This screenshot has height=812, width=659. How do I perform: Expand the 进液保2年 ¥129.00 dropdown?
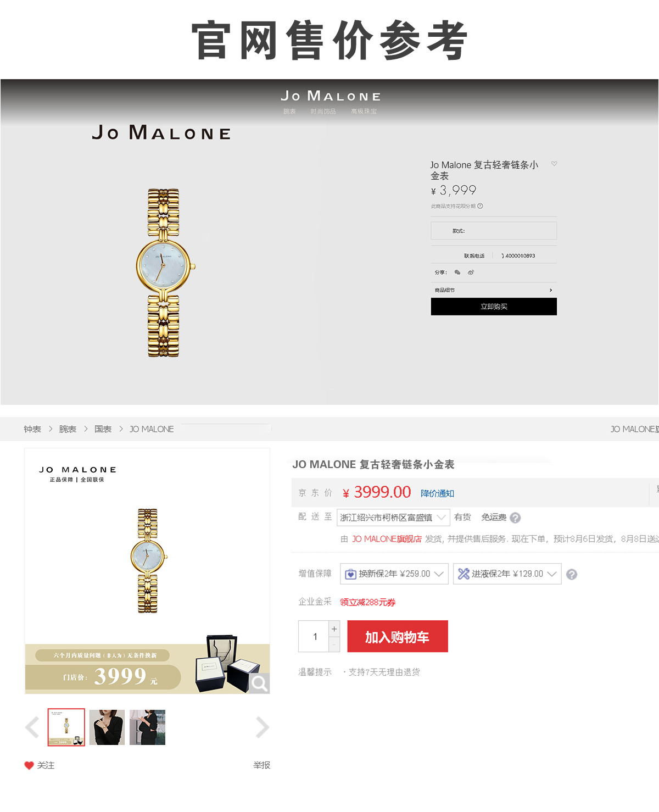[507, 574]
